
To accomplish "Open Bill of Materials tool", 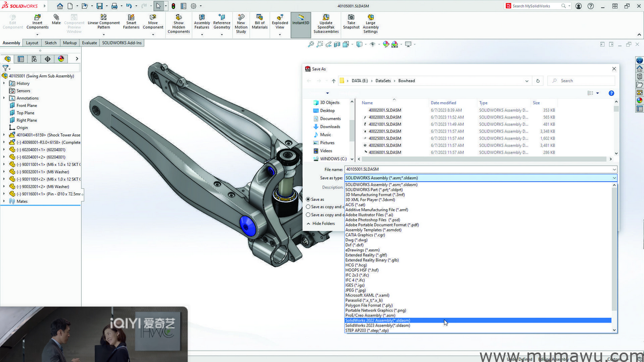I will click(x=260, y=22).
